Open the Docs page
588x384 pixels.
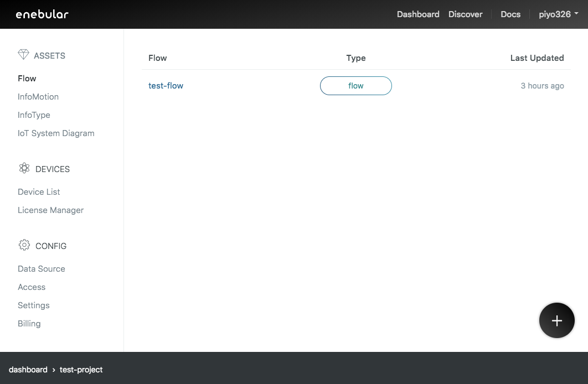pyautogui.click(x=510, y=14)
